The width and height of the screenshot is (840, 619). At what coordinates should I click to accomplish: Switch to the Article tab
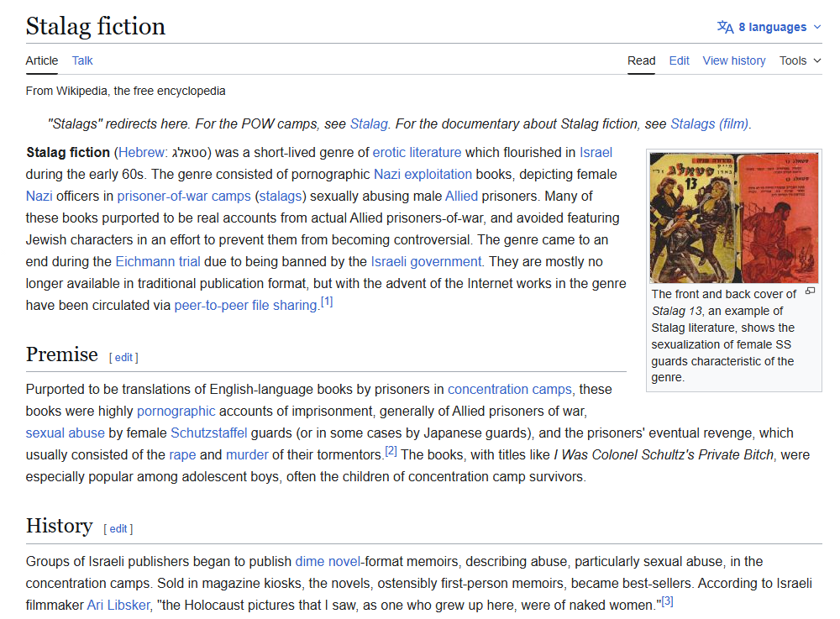(42, 60)
